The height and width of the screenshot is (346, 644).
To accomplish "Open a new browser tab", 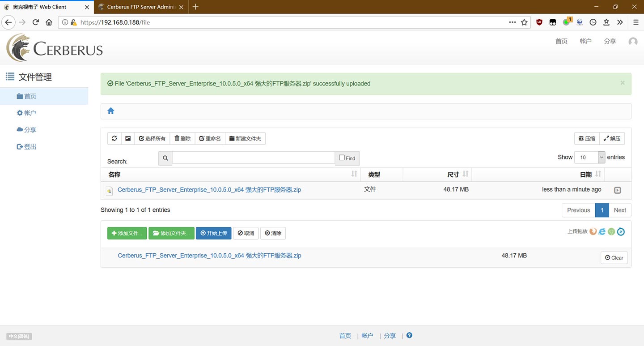I will coord(195,7).
